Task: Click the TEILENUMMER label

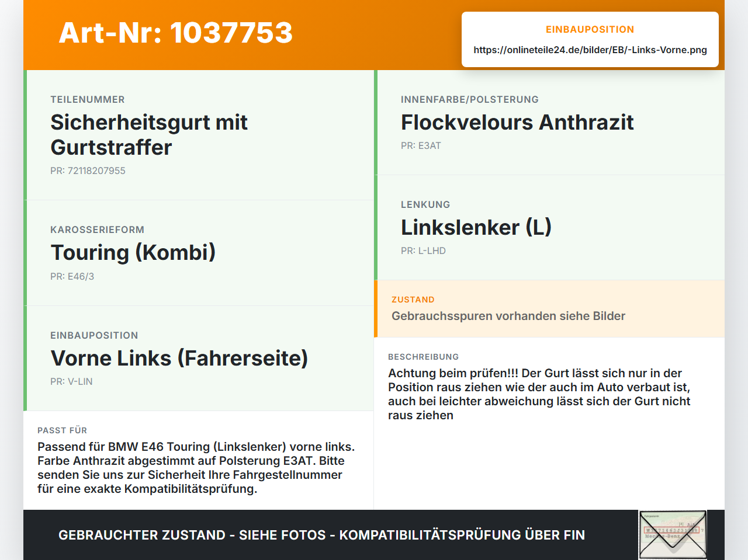Action: (x=88, y=99)
